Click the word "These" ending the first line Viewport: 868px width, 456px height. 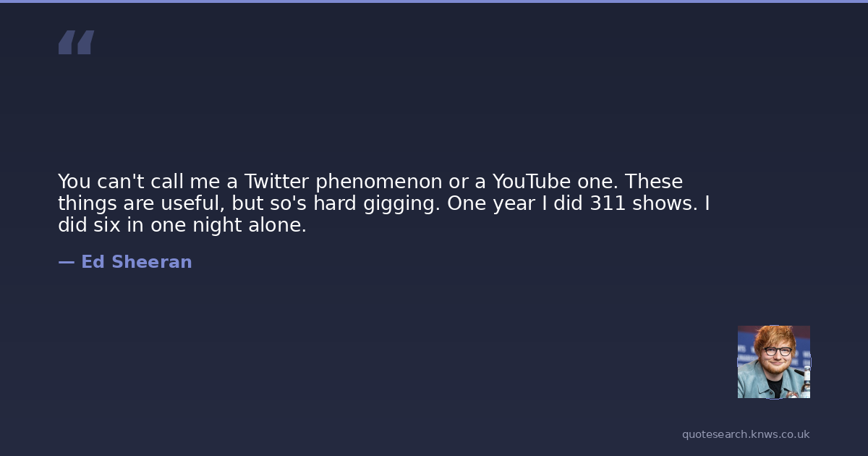coord(654,182)
